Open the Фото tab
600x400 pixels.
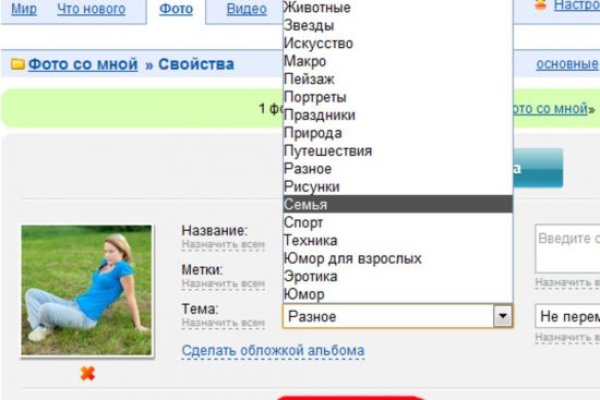[176, 9]
